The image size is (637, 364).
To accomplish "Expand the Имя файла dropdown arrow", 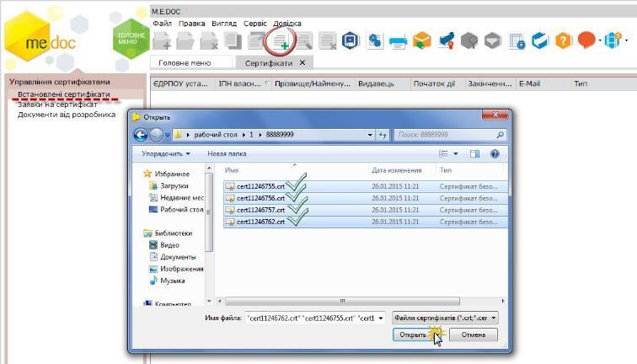I will (381, 318).
